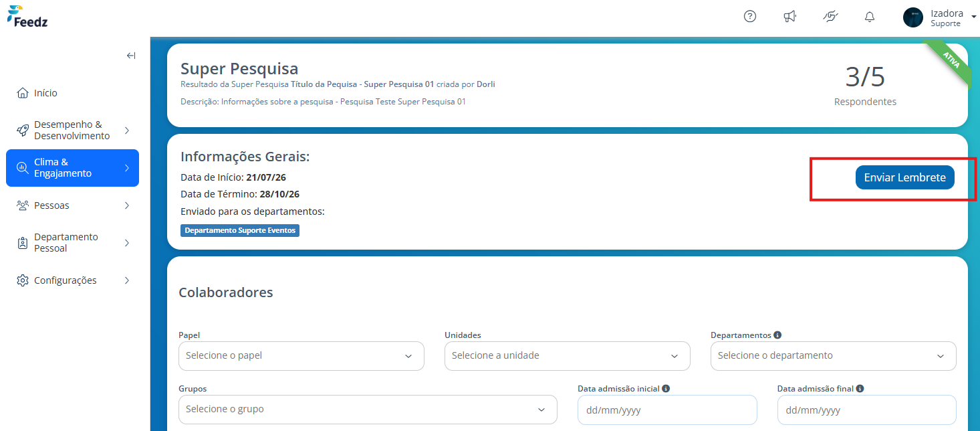Open Pessoas menu item

72,205
